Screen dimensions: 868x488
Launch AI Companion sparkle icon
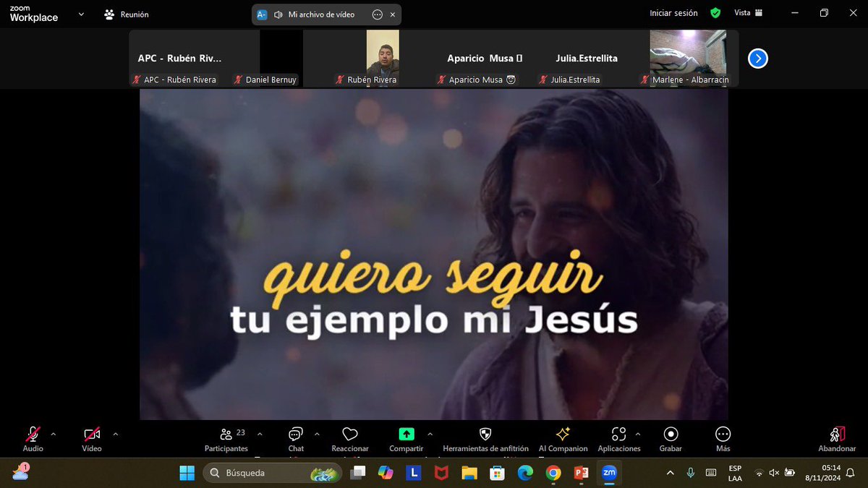[x=563, y=434]
